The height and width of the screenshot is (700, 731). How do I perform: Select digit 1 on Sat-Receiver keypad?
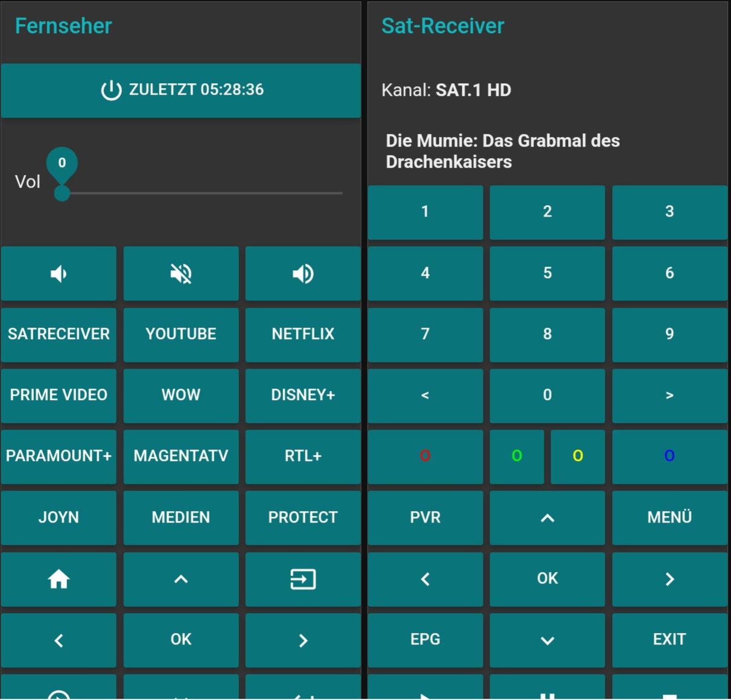click(x=426, y=212)
